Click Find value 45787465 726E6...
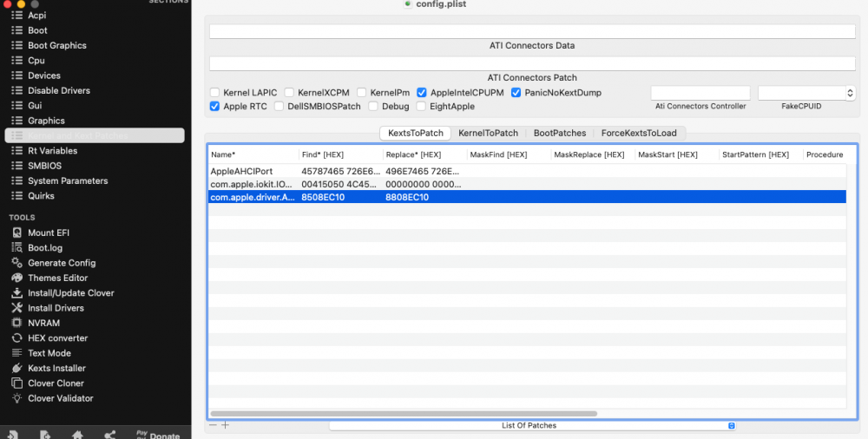Viewport: 868px width, 439px height. click(x=341, y=172)
